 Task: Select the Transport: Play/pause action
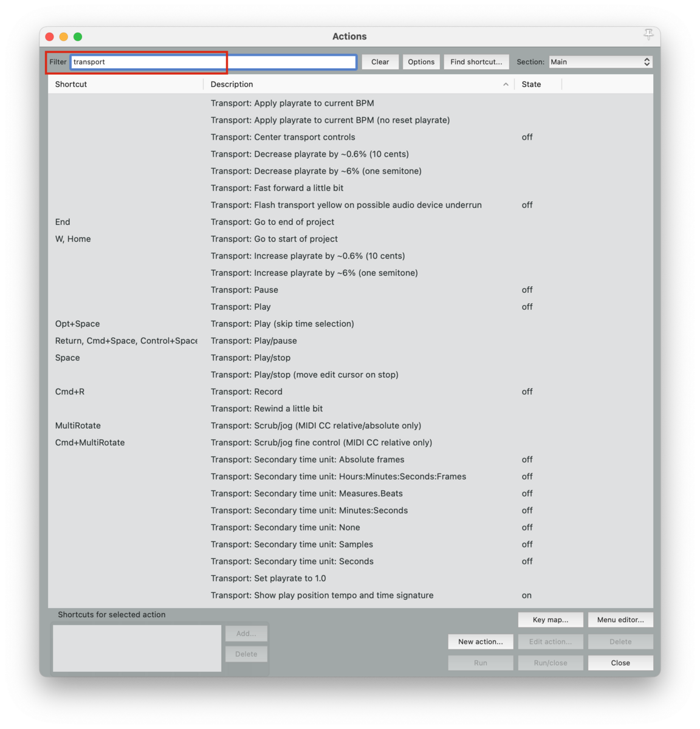[x=253, y=341]
